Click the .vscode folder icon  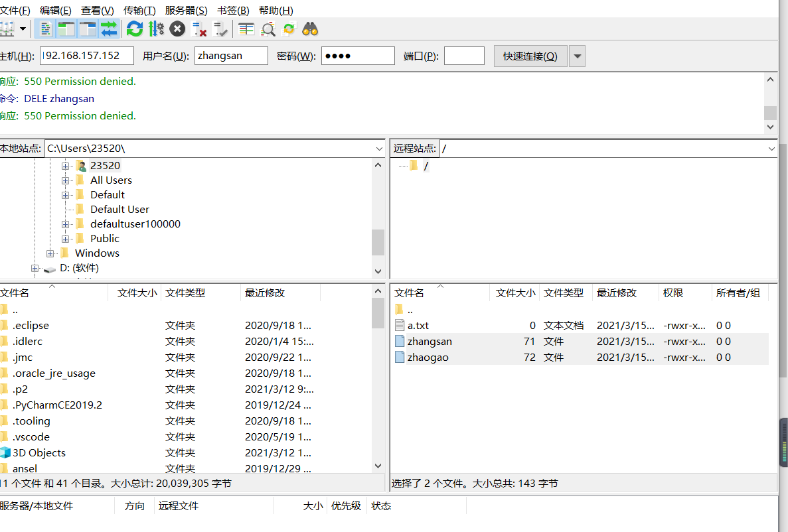click(4, 436)
